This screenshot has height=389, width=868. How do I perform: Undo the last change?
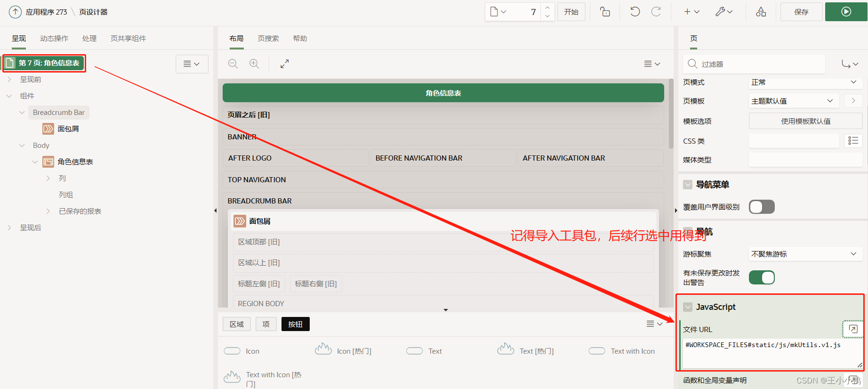[635, 12]
